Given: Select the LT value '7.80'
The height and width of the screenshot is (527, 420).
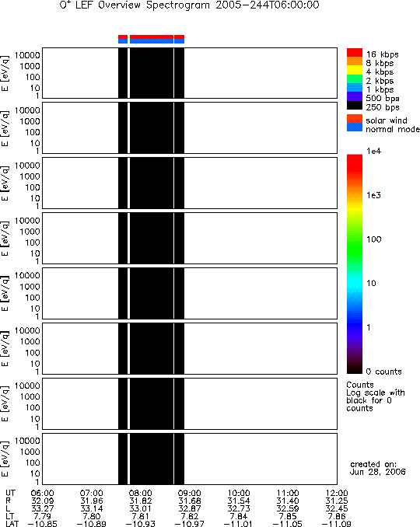Looking at the screenshot, I should 92,516.
